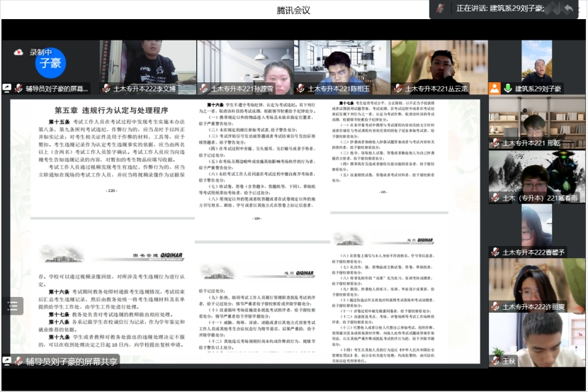
Task: Click muted mic icon of 土木专升本221丛云龙
Action: (397, 89)
